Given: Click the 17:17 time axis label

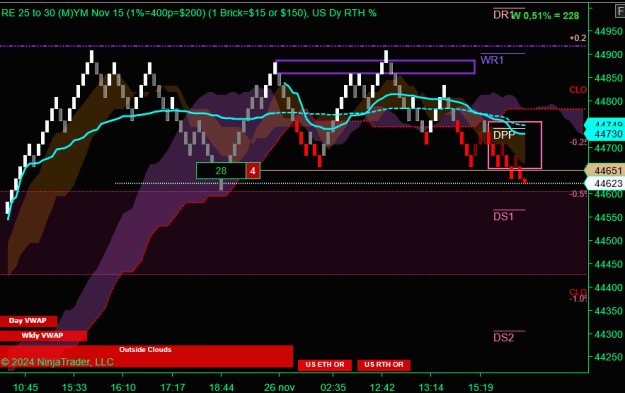Looking at the screenshot, I should (173, 387).
